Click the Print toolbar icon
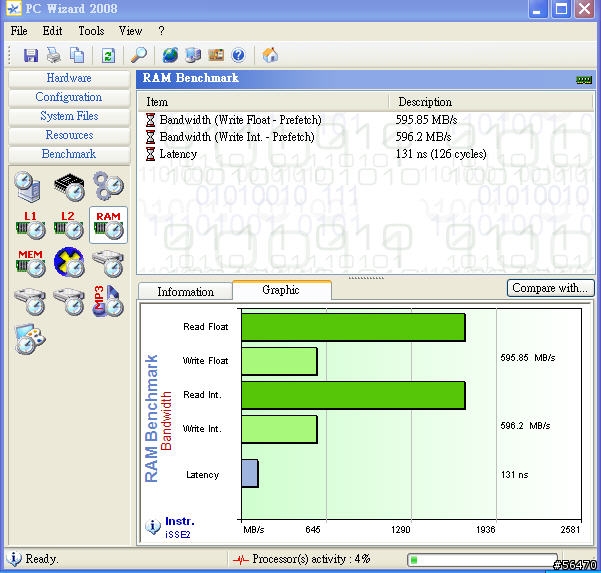The height and width of the screenshot is (573, 601). 54,55
